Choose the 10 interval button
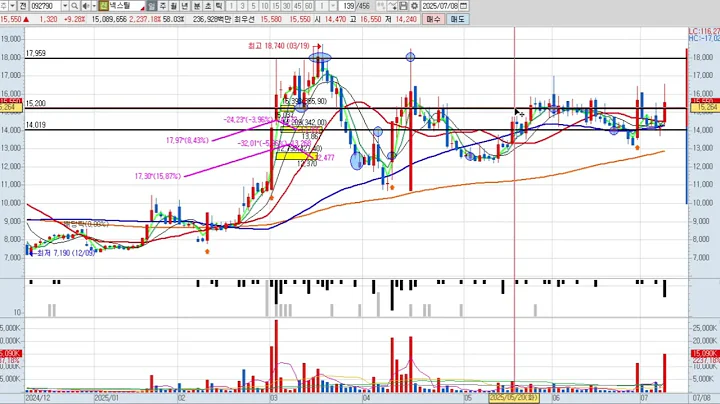This screenshot has width=720, height=404. 264,6
